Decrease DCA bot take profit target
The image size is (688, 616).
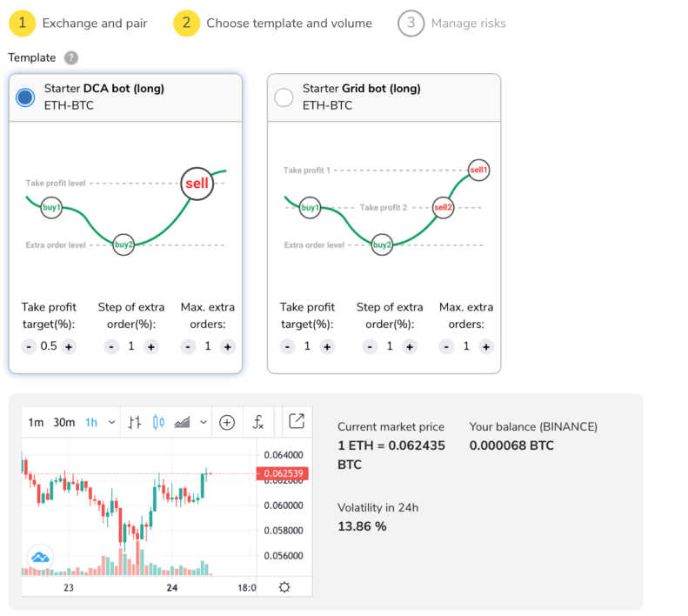pyautogui.click(x=29, y=347)
